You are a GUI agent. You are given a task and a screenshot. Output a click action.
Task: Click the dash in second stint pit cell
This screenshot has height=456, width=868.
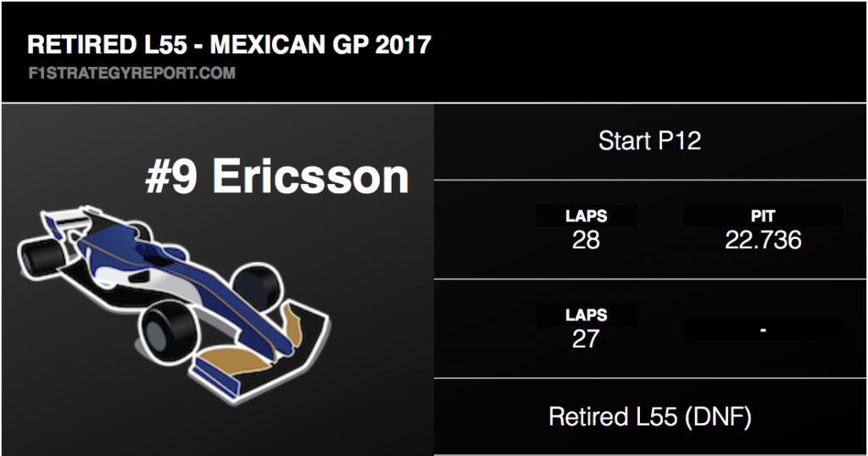click(x=763, y=330)
